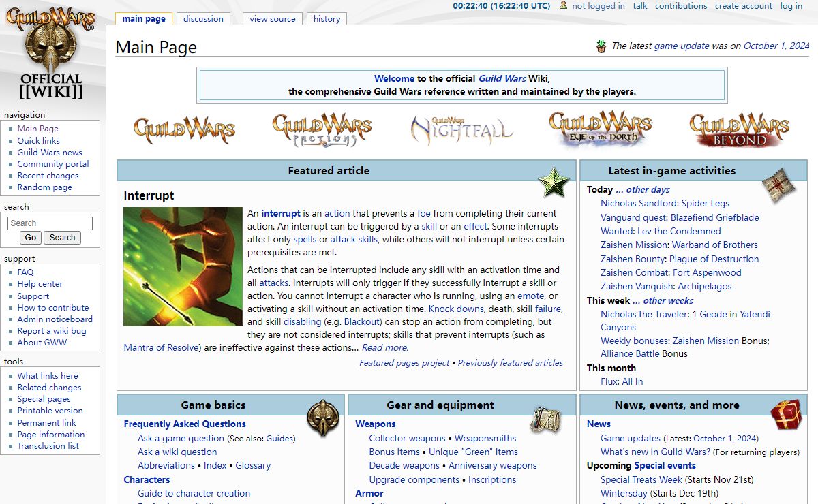This screenshot has width=818, height=504.
Task: Click create account
Action: [x=743, y=6]
